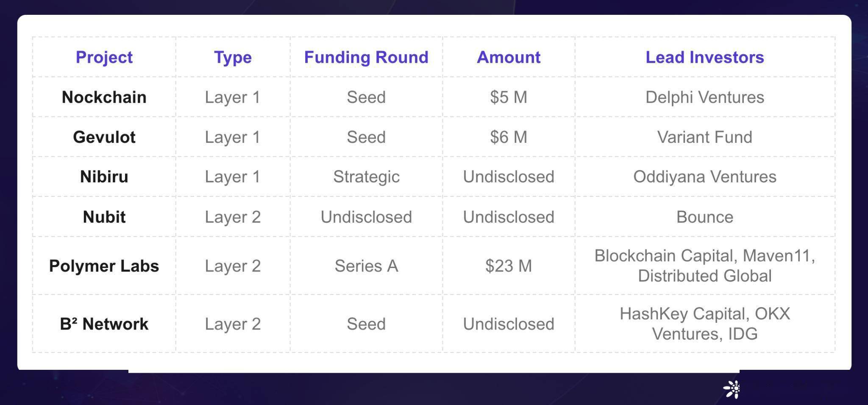Select the Series A funding cell
This screenshot has height=405, width=868.
point(366,266)
